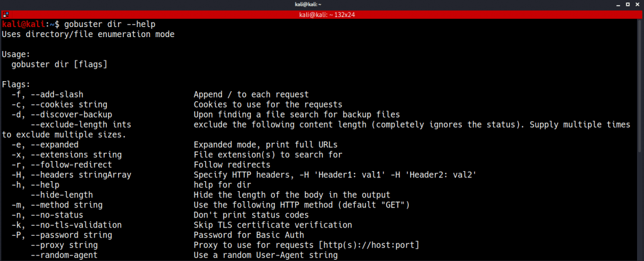This screenshot has width=644, height=261.
Task: Click the '--no-tls-validation' flag text
Action: pos(76,225)
